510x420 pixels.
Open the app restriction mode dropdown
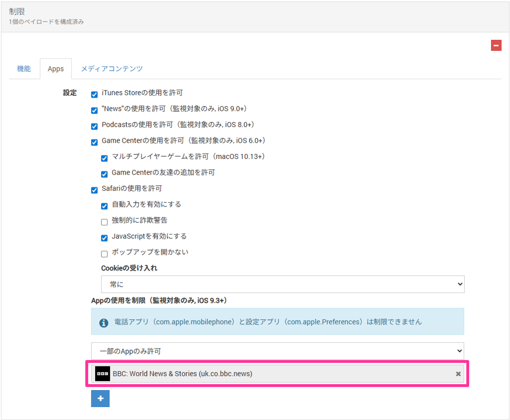[277, 351]
